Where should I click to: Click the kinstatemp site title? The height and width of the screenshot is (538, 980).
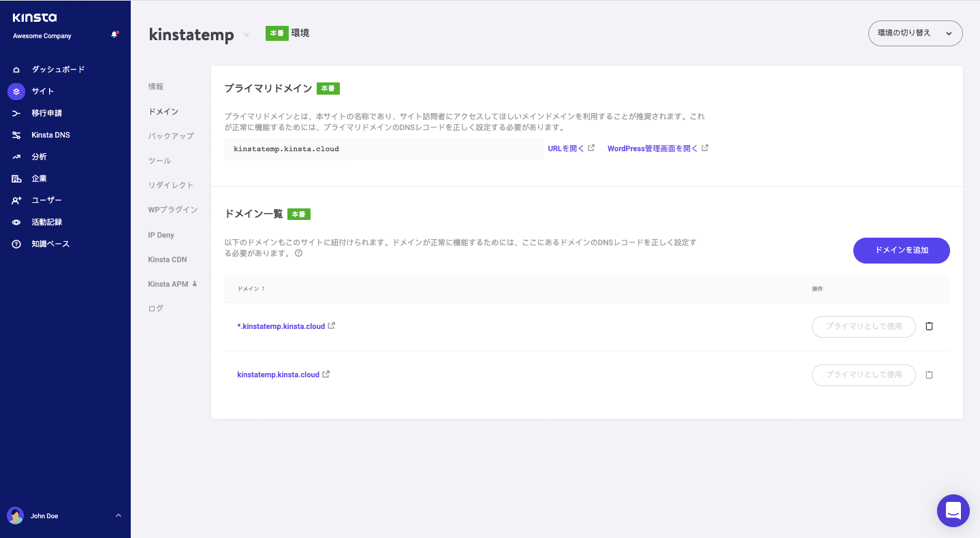pos(191,35)
